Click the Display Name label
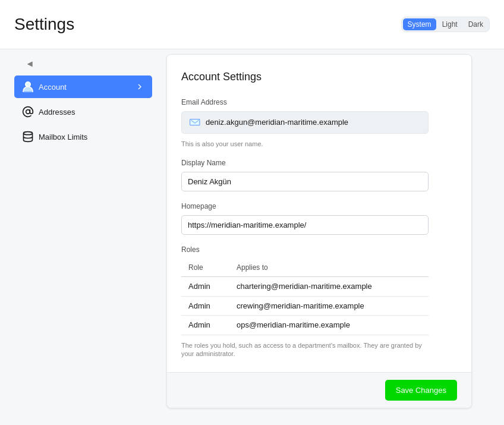Viewport: 504px width, 425px height. pyautogui.click(x=203, y=163)
